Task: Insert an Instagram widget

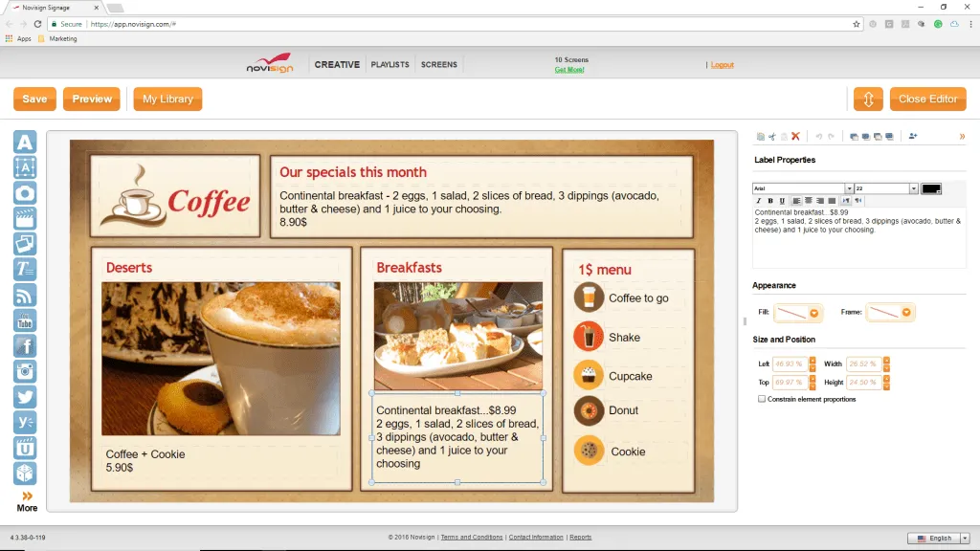Action: coord(25,372)
